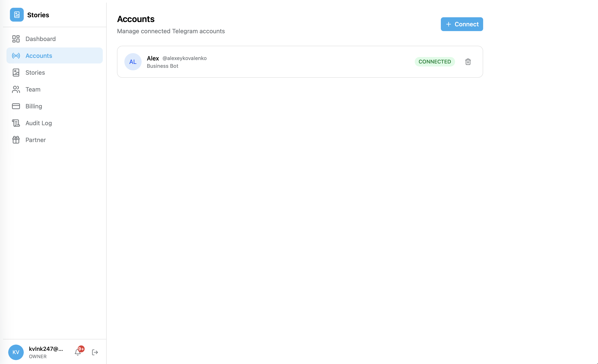Delete Alex account via trash icon
The image size is (598, 364).
(468, 62)
